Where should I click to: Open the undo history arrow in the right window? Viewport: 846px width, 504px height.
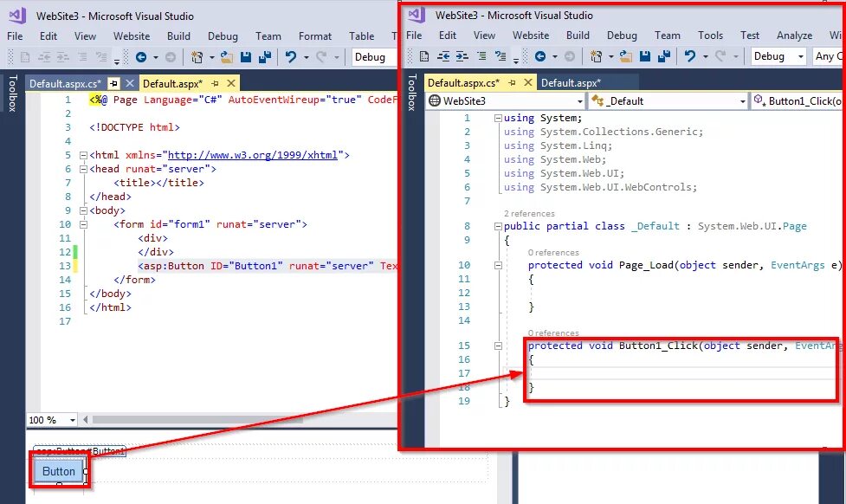pyautogui.click(x=705, y=56)
